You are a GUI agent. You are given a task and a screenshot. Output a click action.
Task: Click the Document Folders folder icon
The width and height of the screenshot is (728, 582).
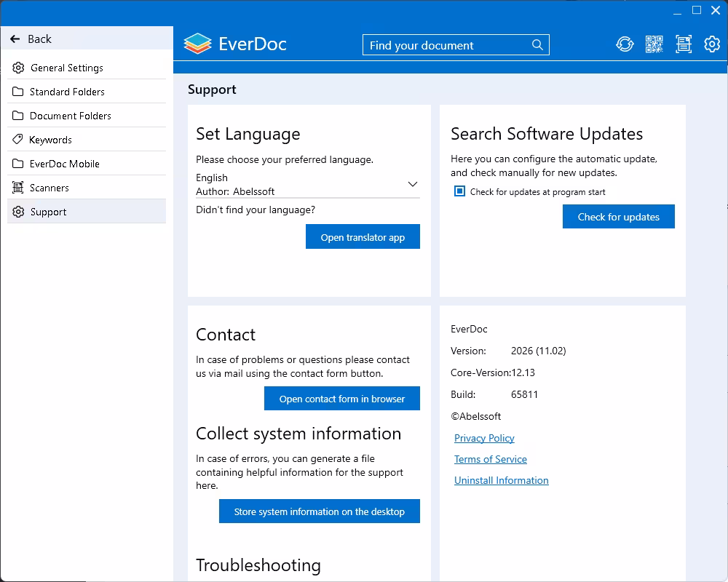[x=17, y=116]
